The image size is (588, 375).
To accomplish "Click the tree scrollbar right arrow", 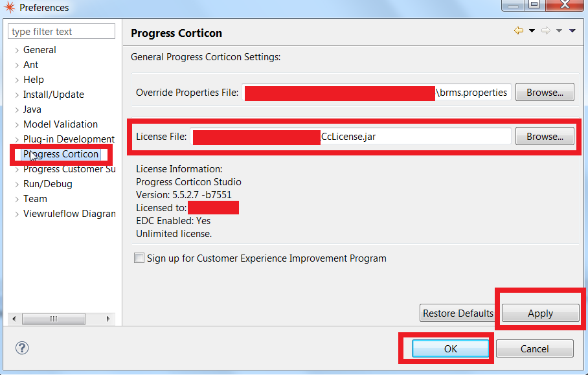I will (x=108, y=319).
